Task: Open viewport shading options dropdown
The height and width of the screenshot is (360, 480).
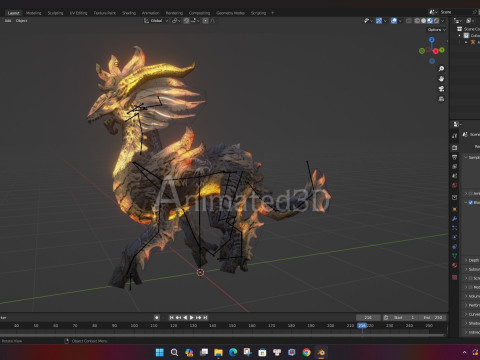Action: point(443,21)
